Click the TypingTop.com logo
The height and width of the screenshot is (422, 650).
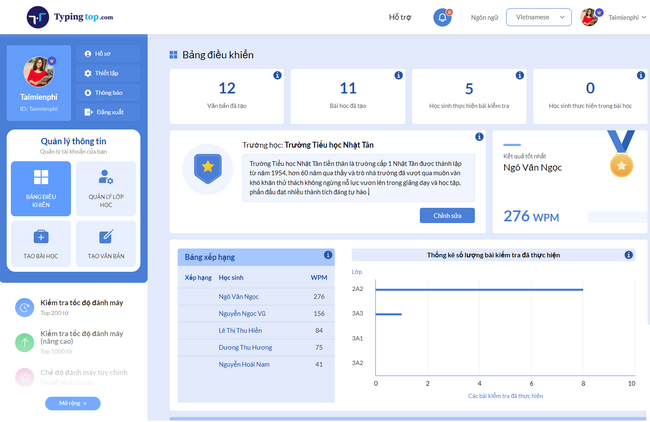click(x=70, y=17)
